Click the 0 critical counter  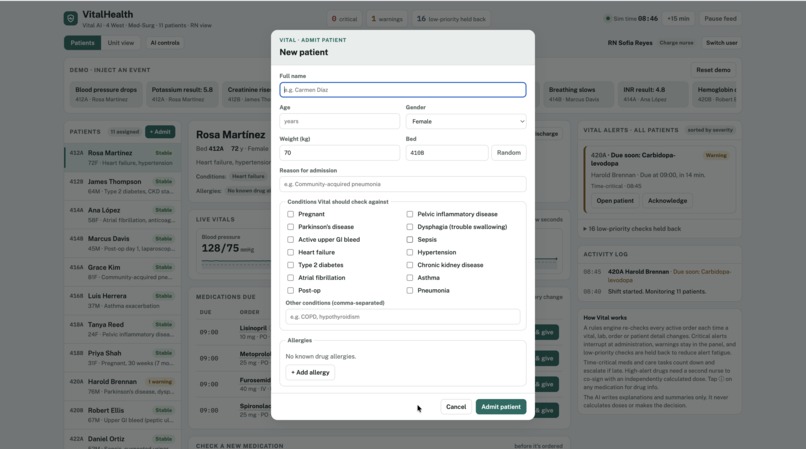coord(344,19)
